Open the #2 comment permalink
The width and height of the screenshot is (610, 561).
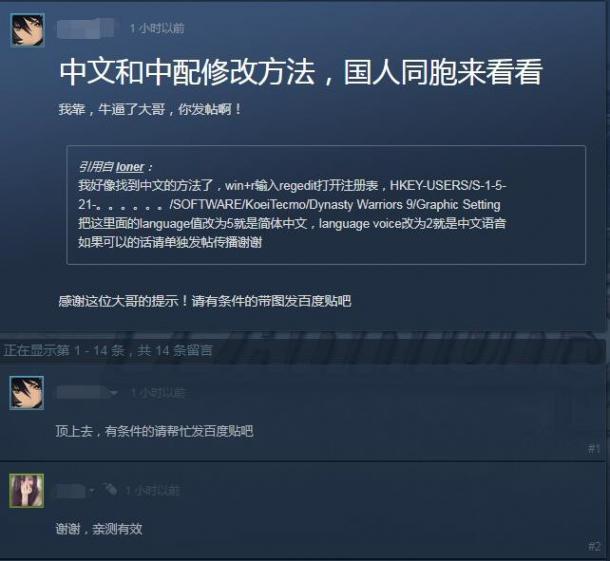click(594, 546)
